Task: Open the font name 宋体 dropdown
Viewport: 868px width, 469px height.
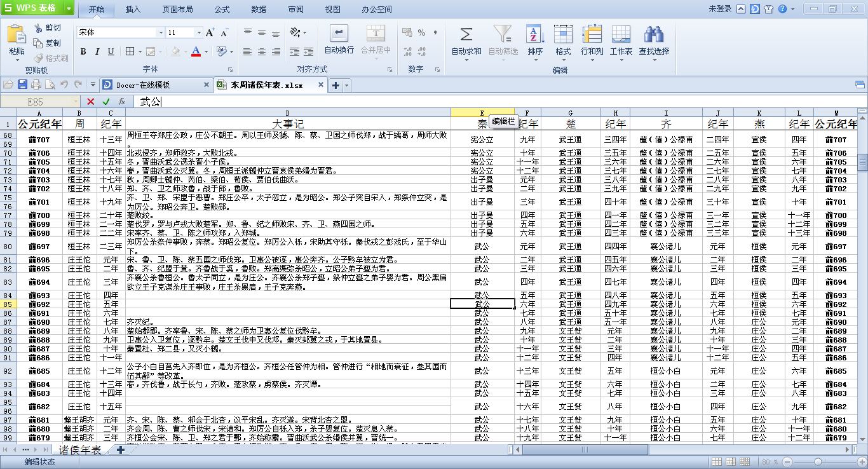Action: pyautogui.click(x=160, y=32)
